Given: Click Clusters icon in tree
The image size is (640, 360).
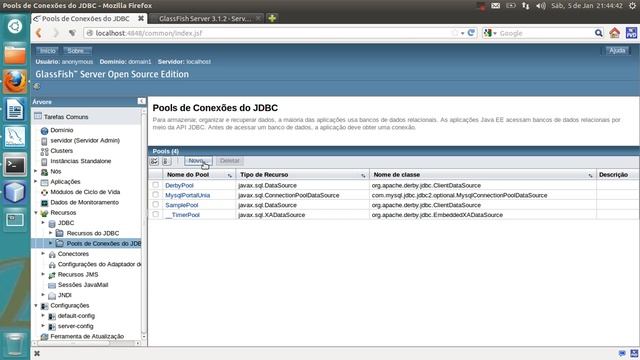Looking at the screenshot, I should click(x=44, y=151).
